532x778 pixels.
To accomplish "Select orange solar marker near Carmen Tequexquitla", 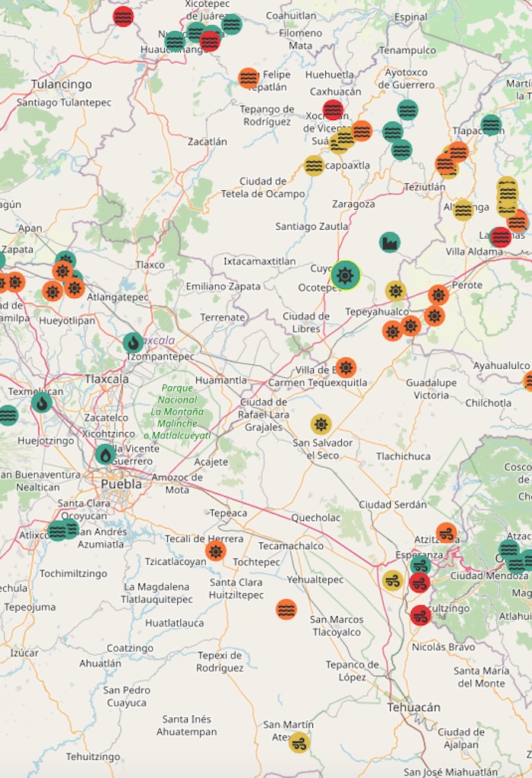I will (346, 368).
